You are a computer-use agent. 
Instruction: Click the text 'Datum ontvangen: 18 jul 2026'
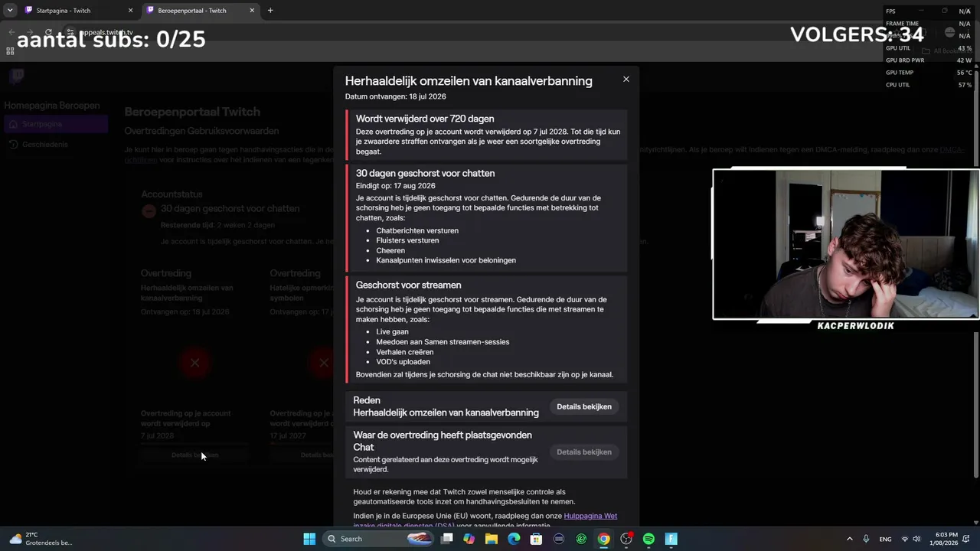point(395,96)
